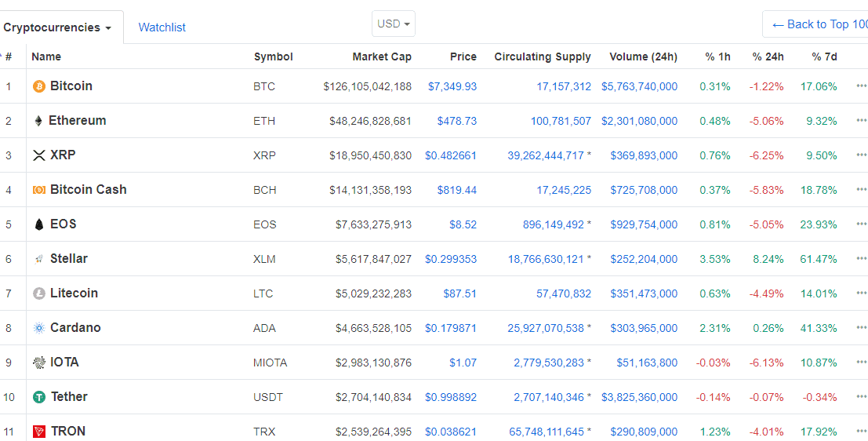Screen dimensions: 868x441
Task: Click the Bitcoin coin logo icon
Action: pyautogui.click(x=39, y=86)
